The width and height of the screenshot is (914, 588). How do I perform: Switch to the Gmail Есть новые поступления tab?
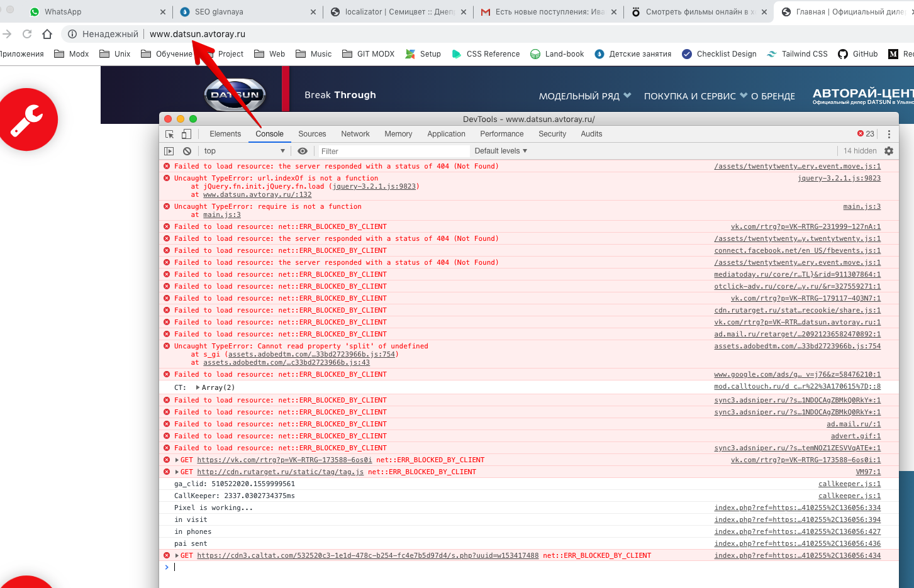(549, 12)
